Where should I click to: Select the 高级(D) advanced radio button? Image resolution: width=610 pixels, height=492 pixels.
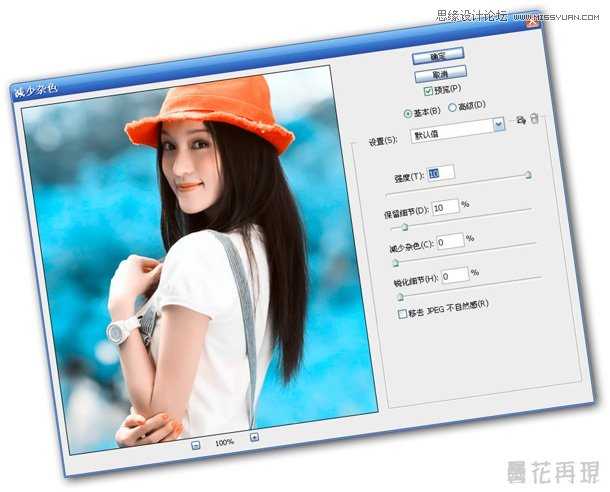click(x=452, y=107)
